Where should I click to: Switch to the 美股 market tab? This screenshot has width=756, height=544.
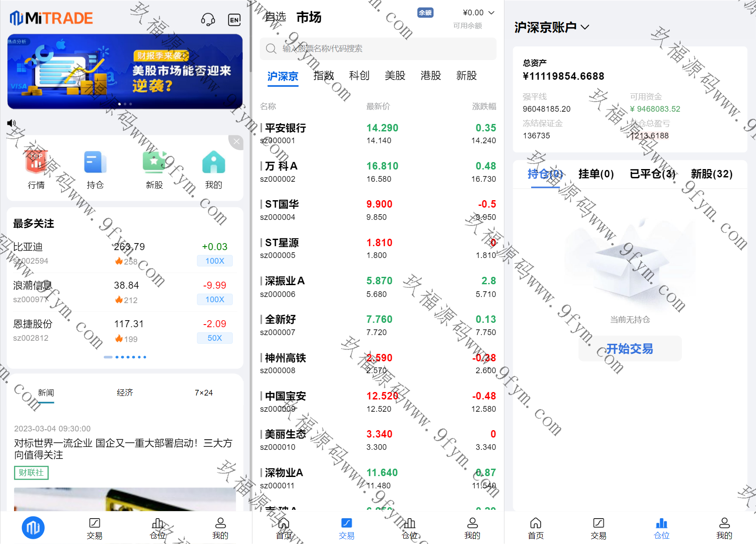tap(395, 76)
